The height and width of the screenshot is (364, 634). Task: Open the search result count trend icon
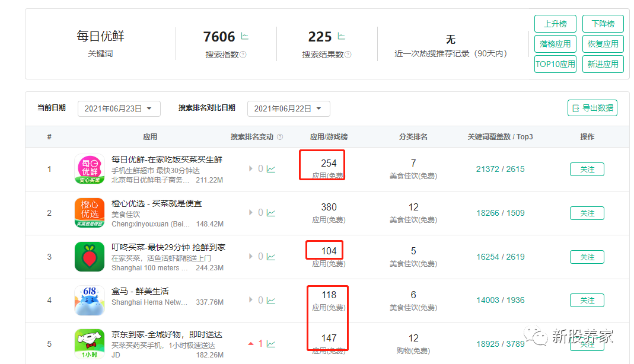click(x=341, y=36)
